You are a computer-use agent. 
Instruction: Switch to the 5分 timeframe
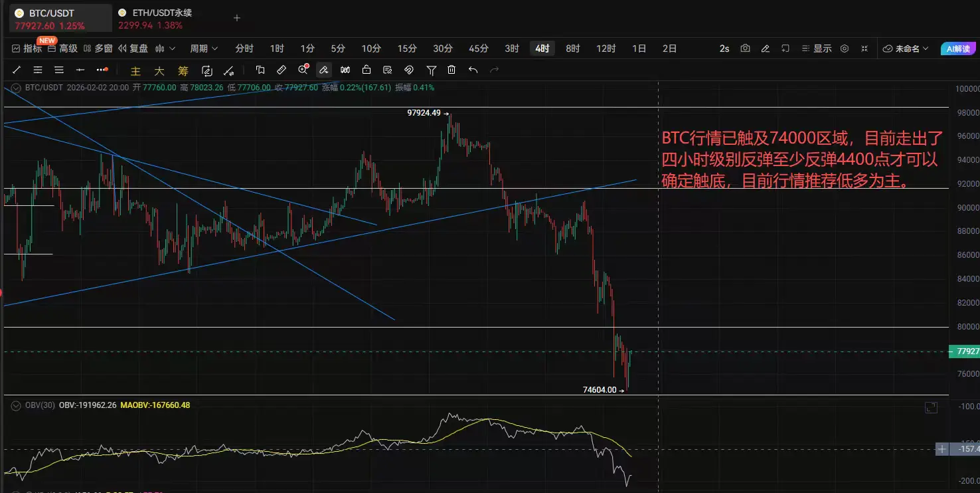coord(338,49)
